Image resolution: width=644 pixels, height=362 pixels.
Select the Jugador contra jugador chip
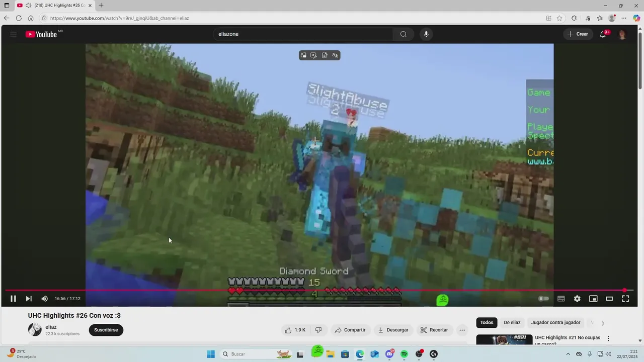[x=555, y=323]
